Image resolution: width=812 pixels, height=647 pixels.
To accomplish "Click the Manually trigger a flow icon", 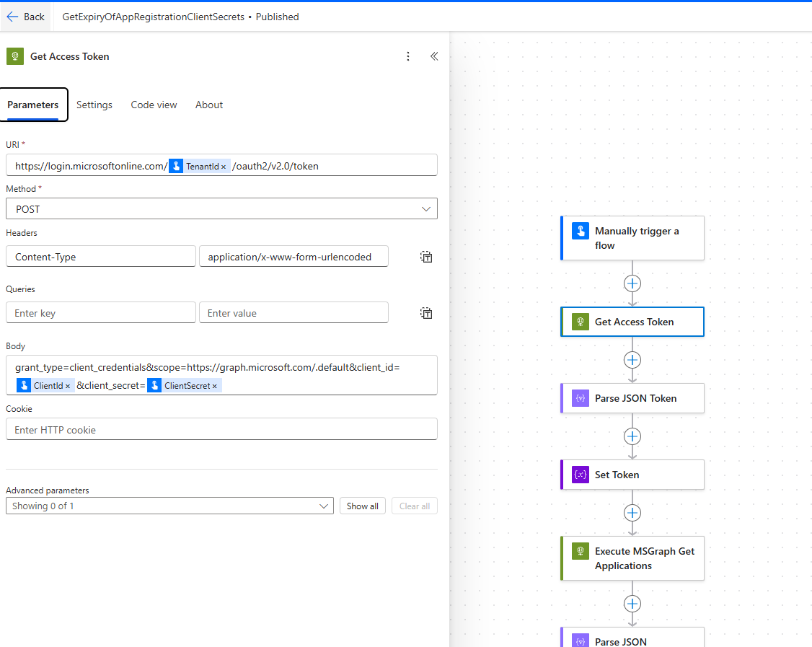I will (581, 231).
